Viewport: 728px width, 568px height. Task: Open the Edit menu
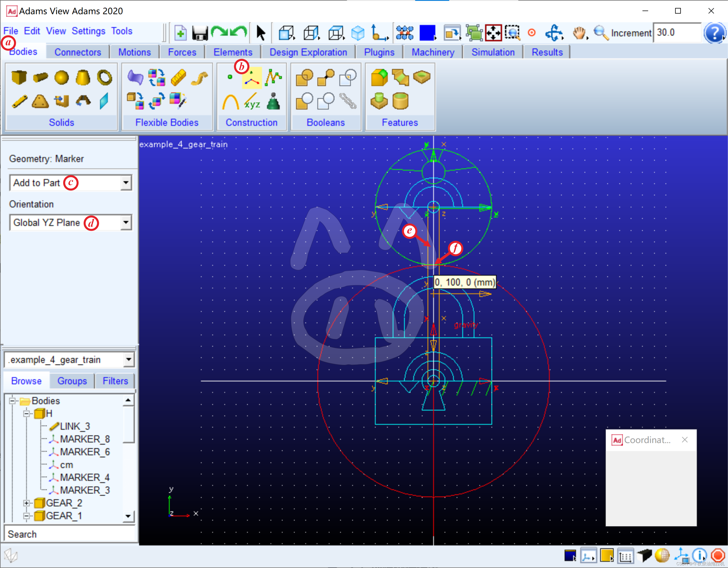point(32,31)
